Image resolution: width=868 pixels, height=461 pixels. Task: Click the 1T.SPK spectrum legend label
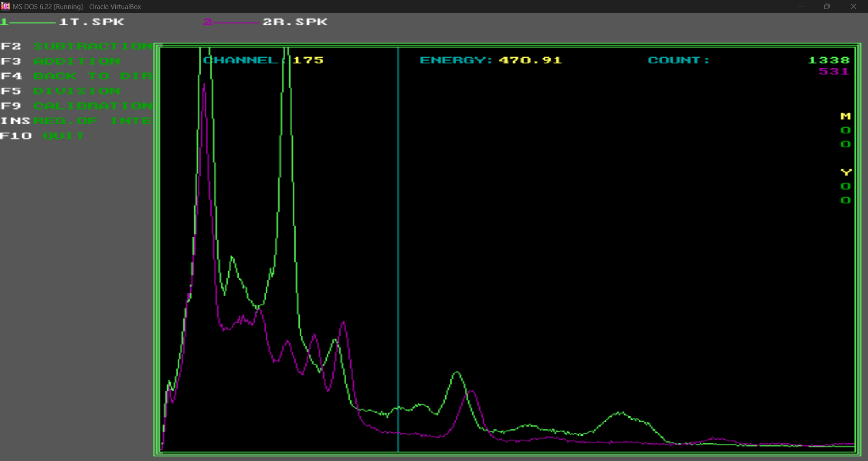pyautogui.click(x=92, y=22)
